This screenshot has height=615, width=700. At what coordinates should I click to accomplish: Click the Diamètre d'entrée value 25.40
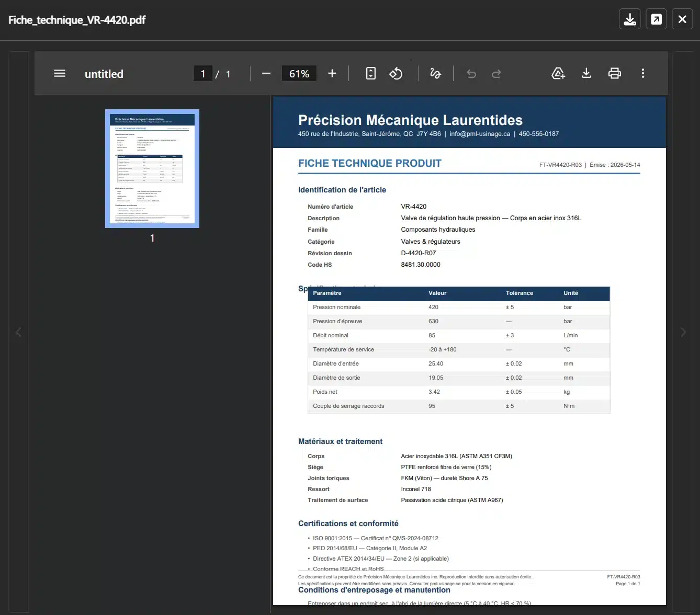click(436, 363)
